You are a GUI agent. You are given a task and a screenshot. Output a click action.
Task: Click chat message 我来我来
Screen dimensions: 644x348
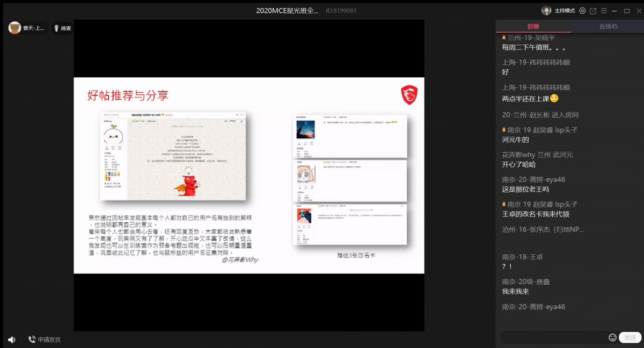pos(515,291)
